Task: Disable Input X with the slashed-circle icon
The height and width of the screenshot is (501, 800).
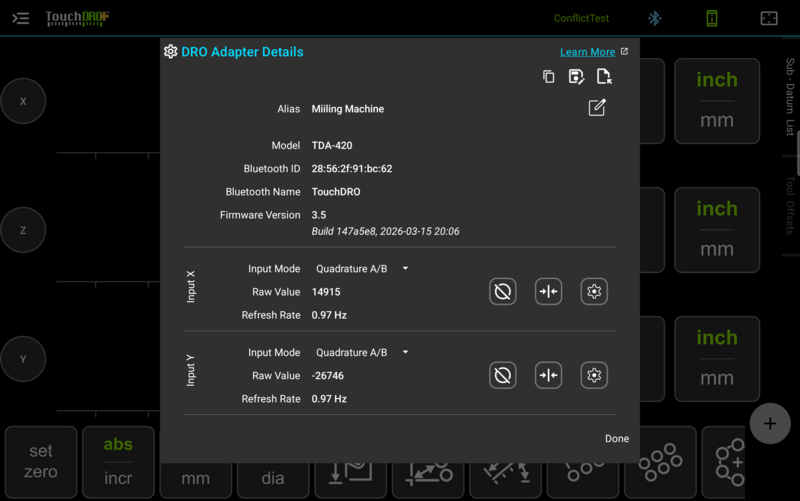Action: (503, 291)
